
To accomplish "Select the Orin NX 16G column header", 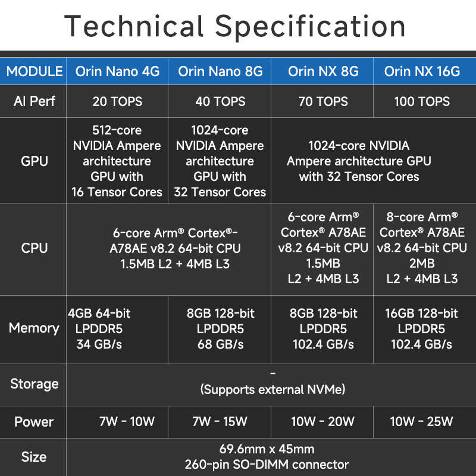I will point(422,71).
